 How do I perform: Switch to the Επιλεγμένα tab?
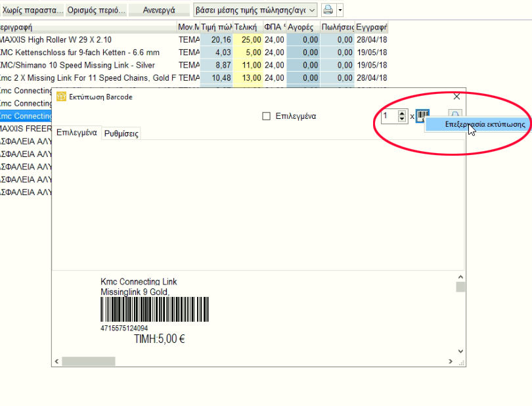76,133
